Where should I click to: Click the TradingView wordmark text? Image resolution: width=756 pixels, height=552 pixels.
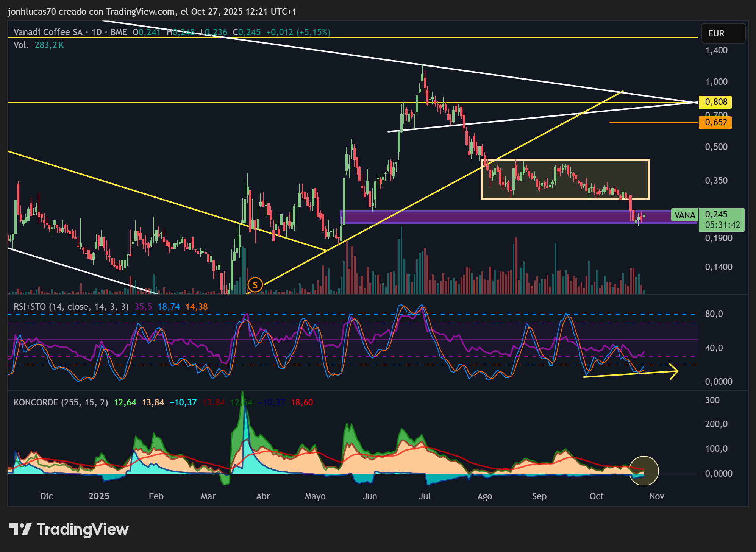point(83,529)
